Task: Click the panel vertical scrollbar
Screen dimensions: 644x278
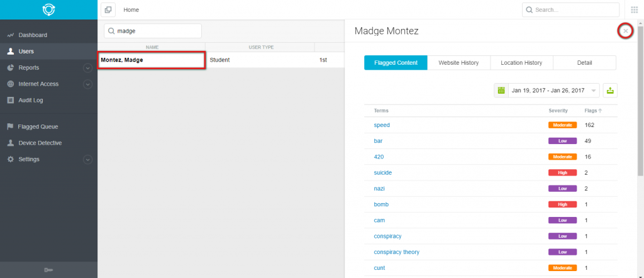Action: point(640,101)
